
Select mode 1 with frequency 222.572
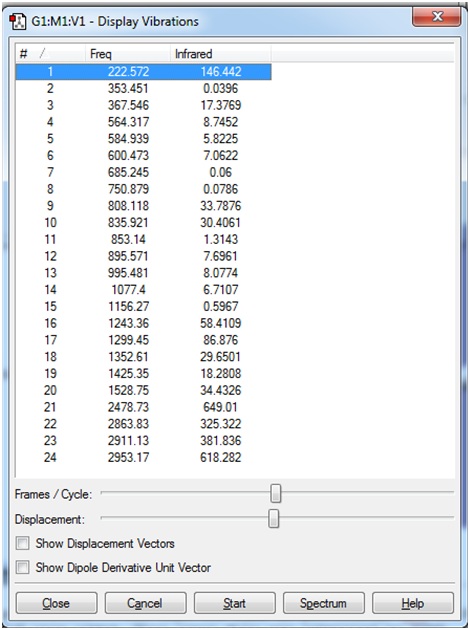coord(144,72)
